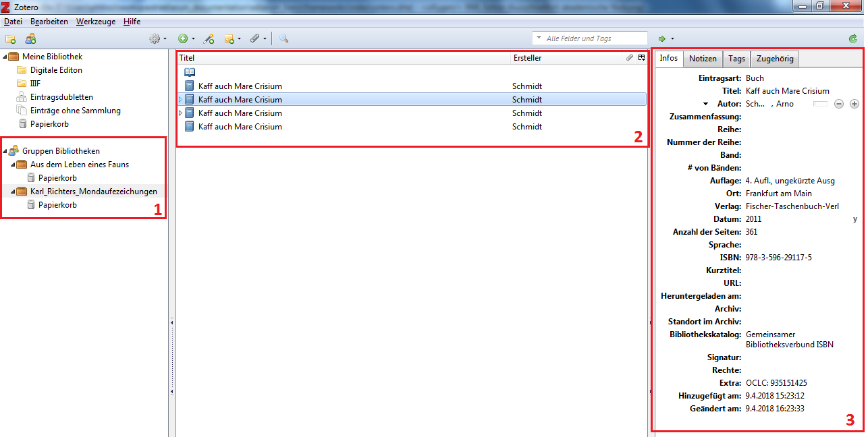Open the Werkzeuge menu

click(x=96, y=22)
